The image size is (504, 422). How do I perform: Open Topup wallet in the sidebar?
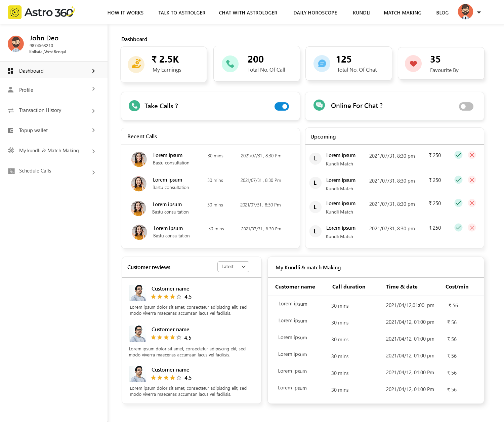[x=33, y=130]
